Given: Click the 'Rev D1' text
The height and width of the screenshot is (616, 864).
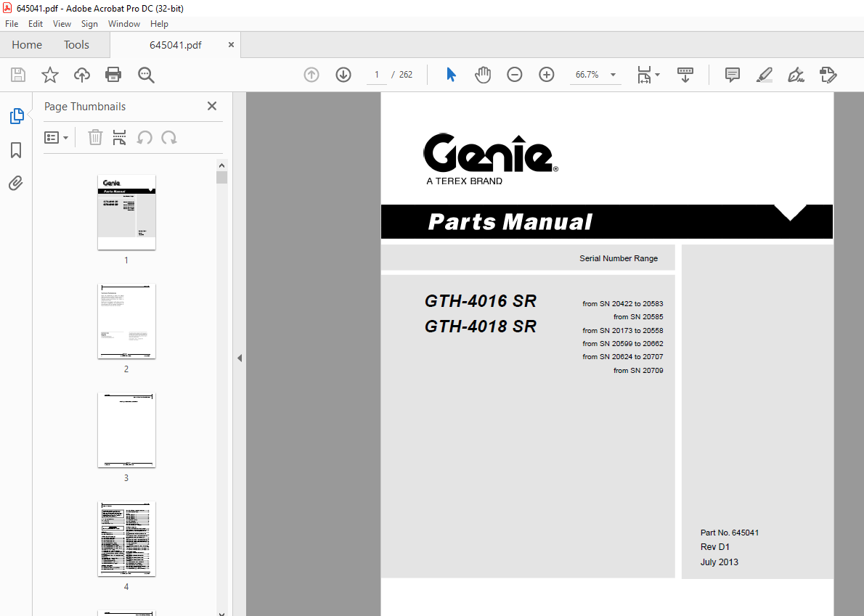Looking at the screenshot, I should tap(714, 547).
